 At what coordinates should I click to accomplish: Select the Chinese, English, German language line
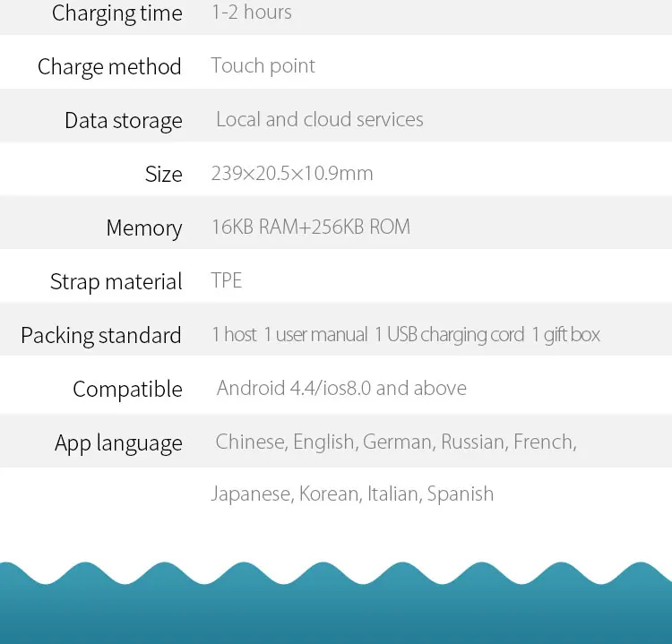click(396, 442)
